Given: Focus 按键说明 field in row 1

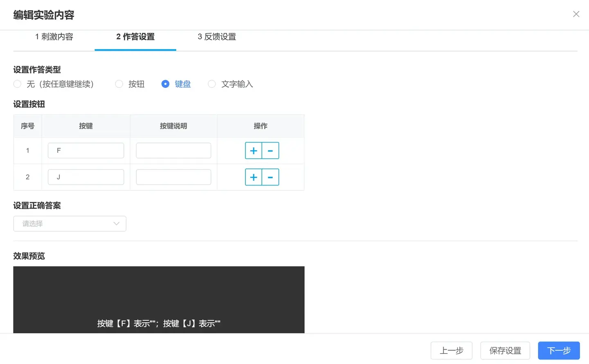Looking at the screenshot, I should (173, 151).
